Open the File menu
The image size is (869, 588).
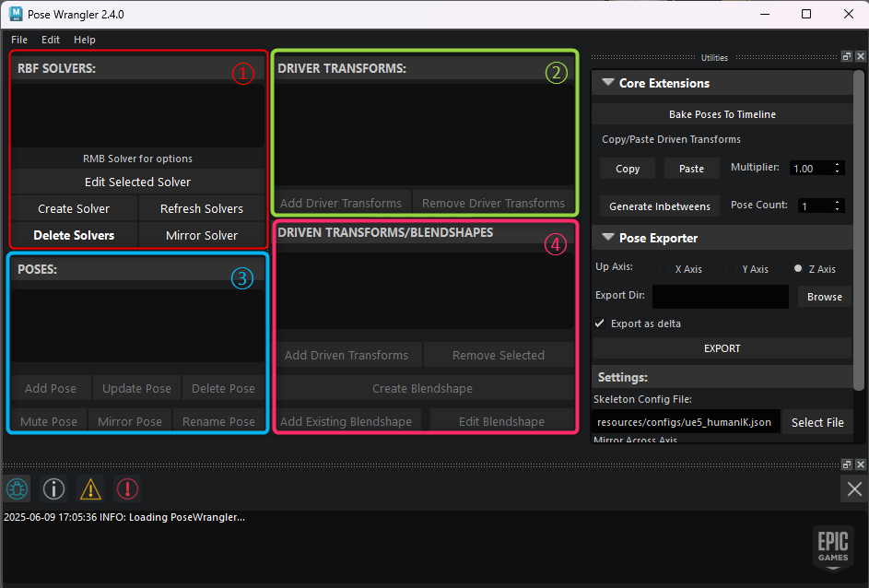tap(19, 40)
